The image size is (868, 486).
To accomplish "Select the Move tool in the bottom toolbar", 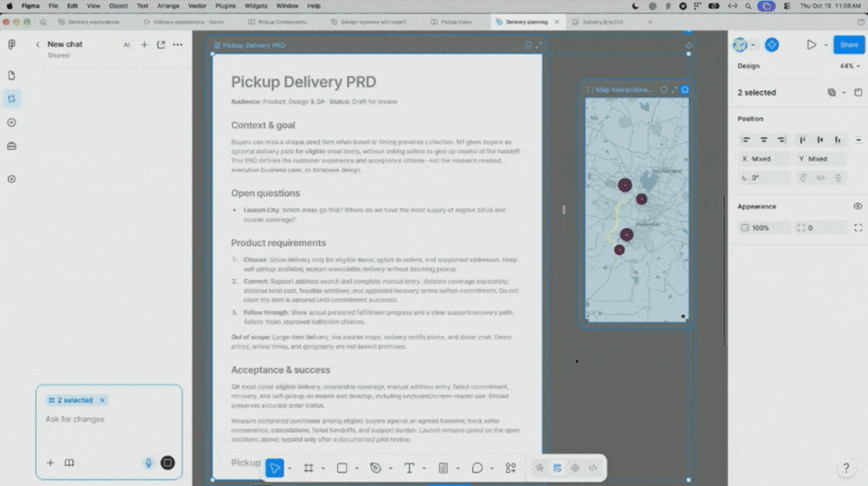I will pyautogui.click(x=275, y=468).
